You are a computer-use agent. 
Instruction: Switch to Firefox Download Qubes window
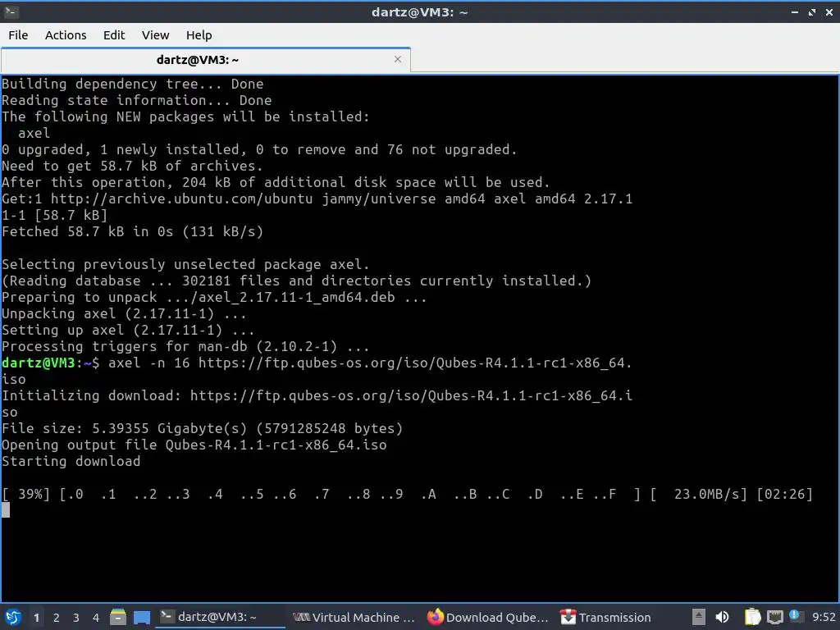point(488,617)
